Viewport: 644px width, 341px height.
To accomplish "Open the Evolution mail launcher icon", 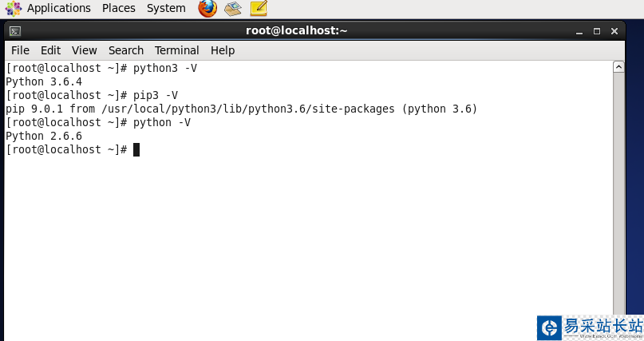I will pos(233,9).
